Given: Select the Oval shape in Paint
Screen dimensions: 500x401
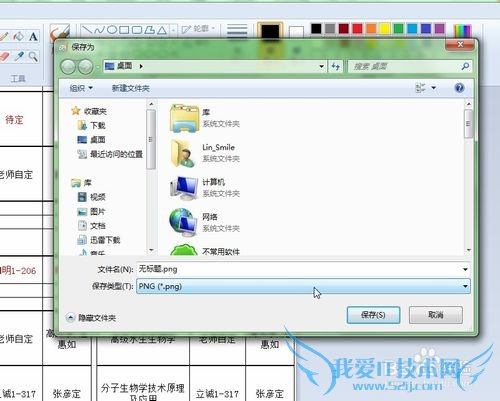Looking at the screenshot, I should [x=112, y=30].
